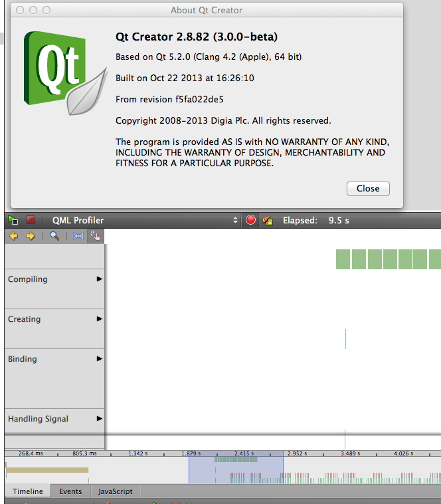Viewport: 441px width, 504px height.
Task: Click the About dialog close window button
Action: (x=20, y=10)
